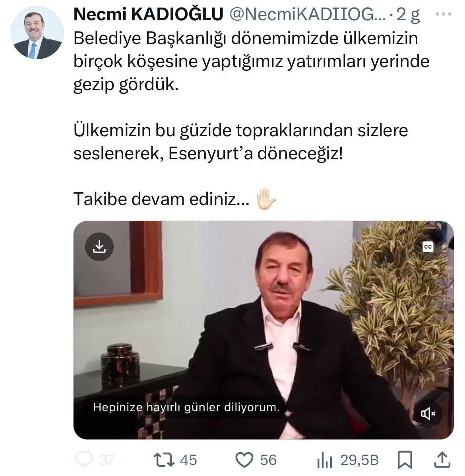Screen dimensions: 465x476
Task: Click the Necmi KADIOĞLU display name
Action: (148, 14)
